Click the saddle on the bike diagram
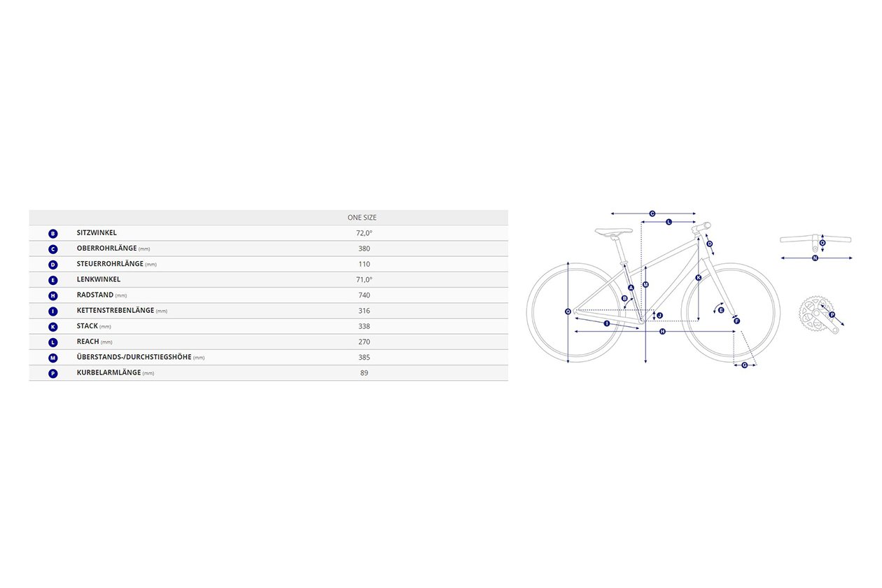882x588 pixels. click(x=613, y=231)
